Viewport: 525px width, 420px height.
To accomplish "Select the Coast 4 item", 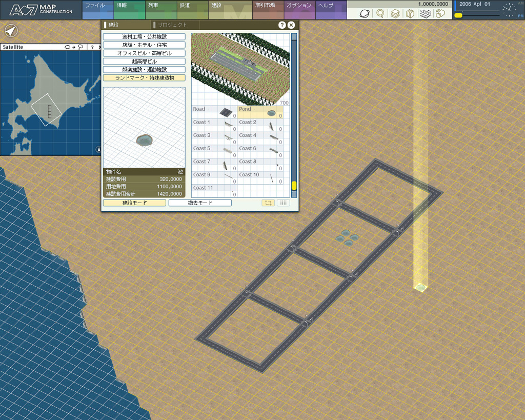I will coord(260,138).
